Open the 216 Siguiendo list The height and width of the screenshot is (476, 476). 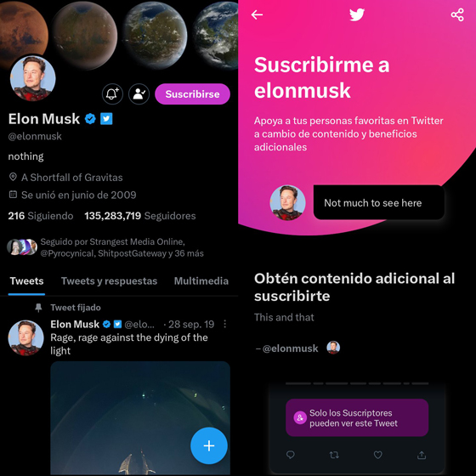(41, 216)
